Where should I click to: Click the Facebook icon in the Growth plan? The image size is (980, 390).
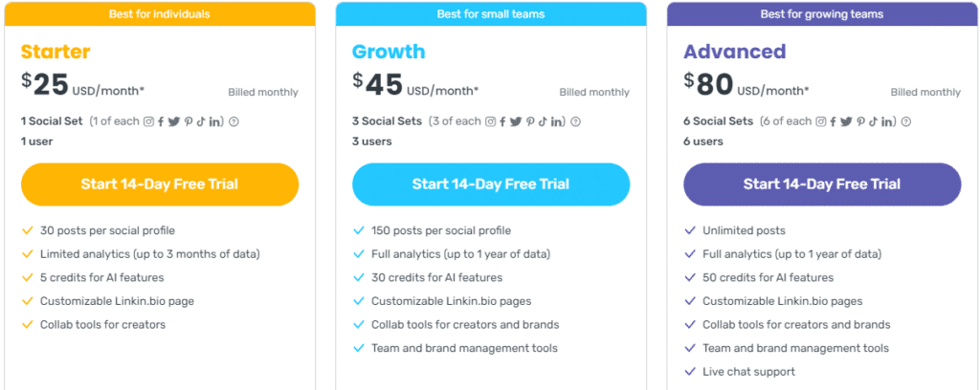tap(503, 121)
